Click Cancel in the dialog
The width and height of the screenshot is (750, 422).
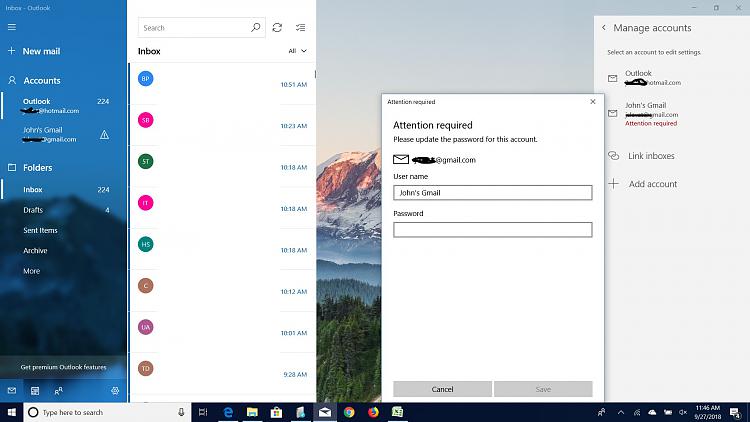coord(442,389)
